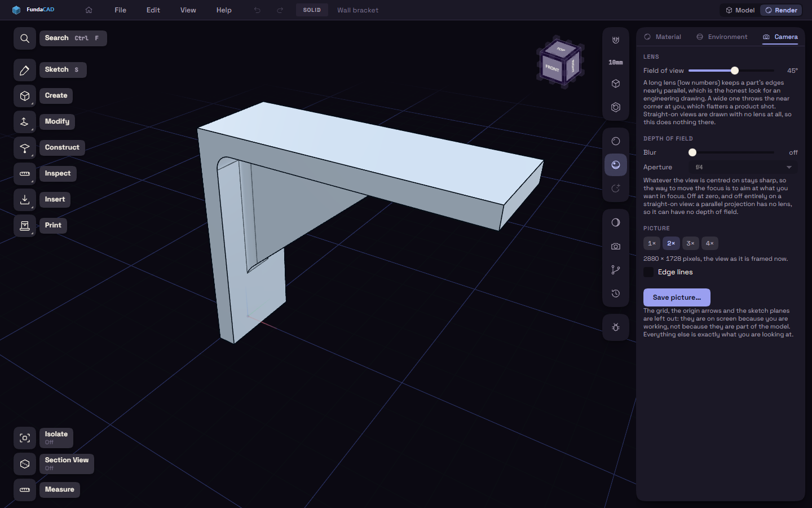This screenshot has height=508, width=812.
Task: Select the shaded sphere display mode
Action: 616,165
